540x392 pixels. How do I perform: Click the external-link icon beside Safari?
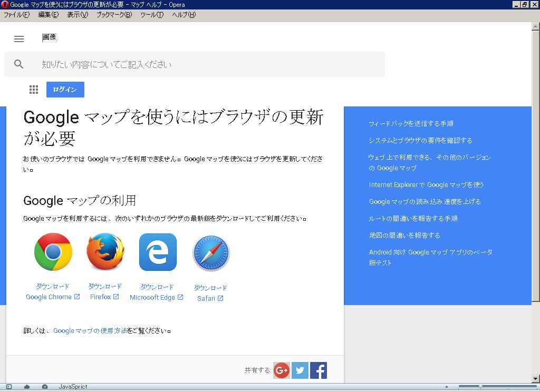tap(220, 298)
